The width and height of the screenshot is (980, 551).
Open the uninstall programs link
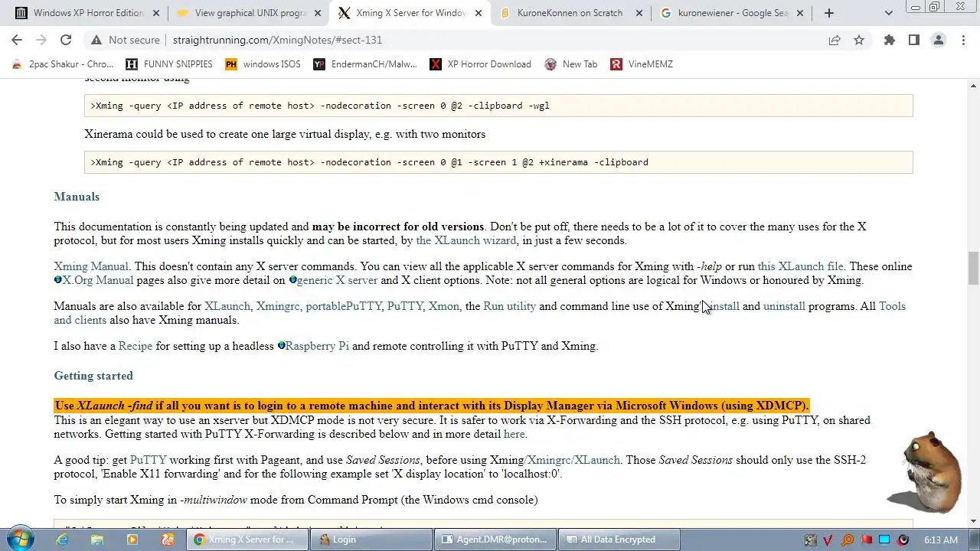coord(784,306)
